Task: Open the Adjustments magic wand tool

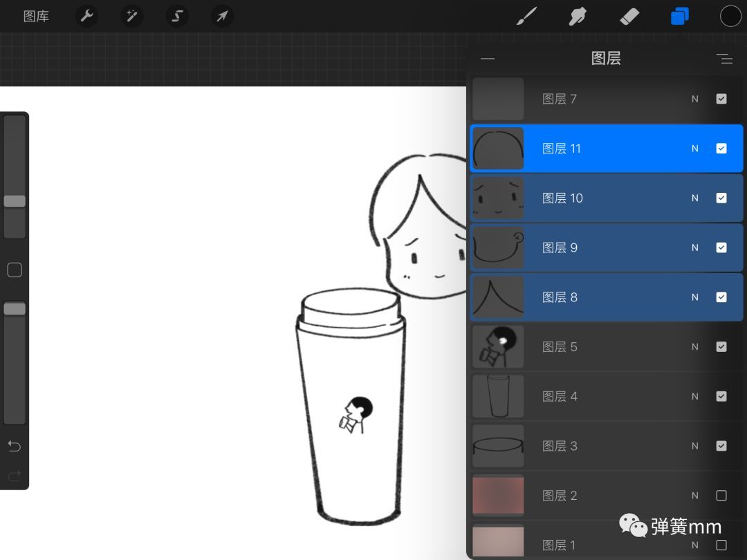Action: click(x=131, y=16)
